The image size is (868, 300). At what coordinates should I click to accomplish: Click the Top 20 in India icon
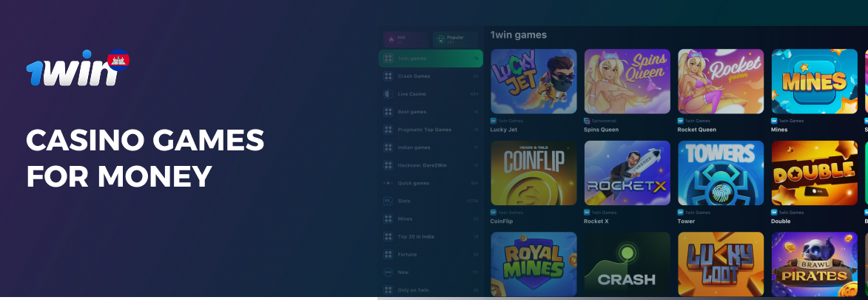click(388, 236)
